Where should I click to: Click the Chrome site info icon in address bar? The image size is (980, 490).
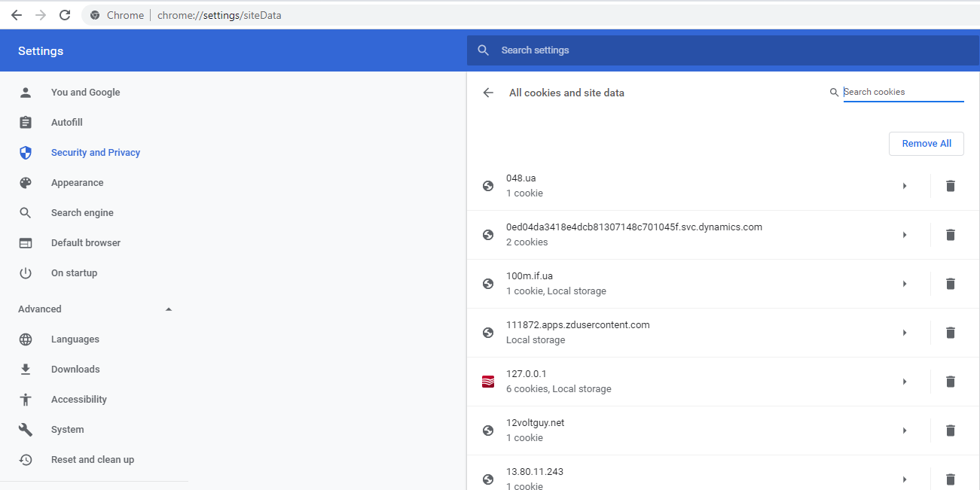[x=95, y=15]
